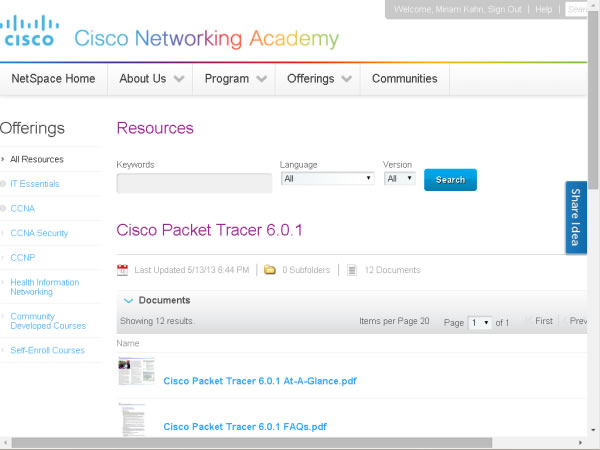The width and height of the screenshot is (600, 450).
Task: Select page number from Page dropdown
Action: point(480,322)
